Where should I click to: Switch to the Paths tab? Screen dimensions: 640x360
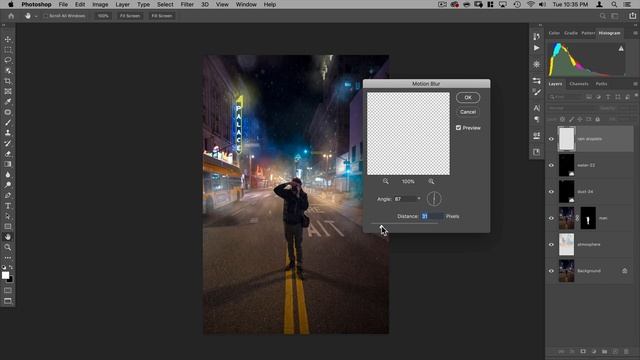coord(601,84)
